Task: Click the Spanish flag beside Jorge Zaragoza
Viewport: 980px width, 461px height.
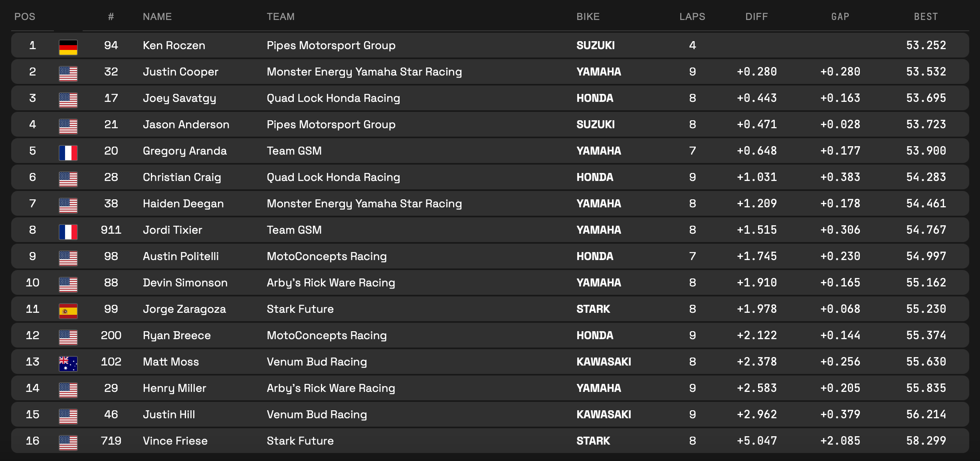Action: tap(68, 311)
